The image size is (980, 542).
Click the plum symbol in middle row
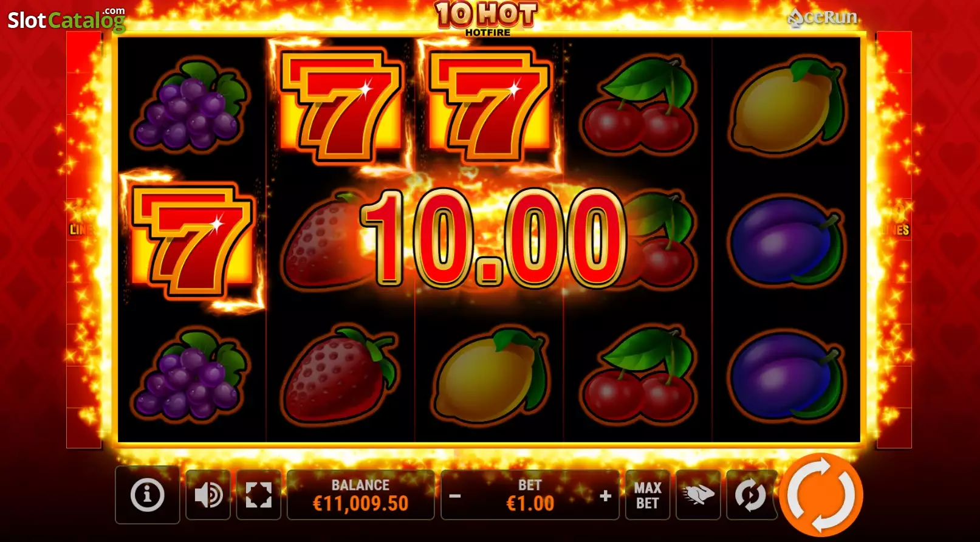point(786,241)
